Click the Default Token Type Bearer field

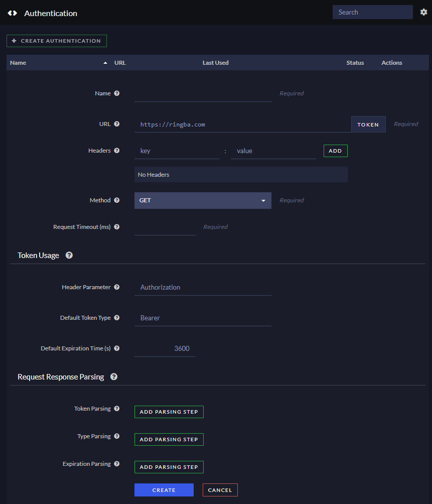point(203,318)
